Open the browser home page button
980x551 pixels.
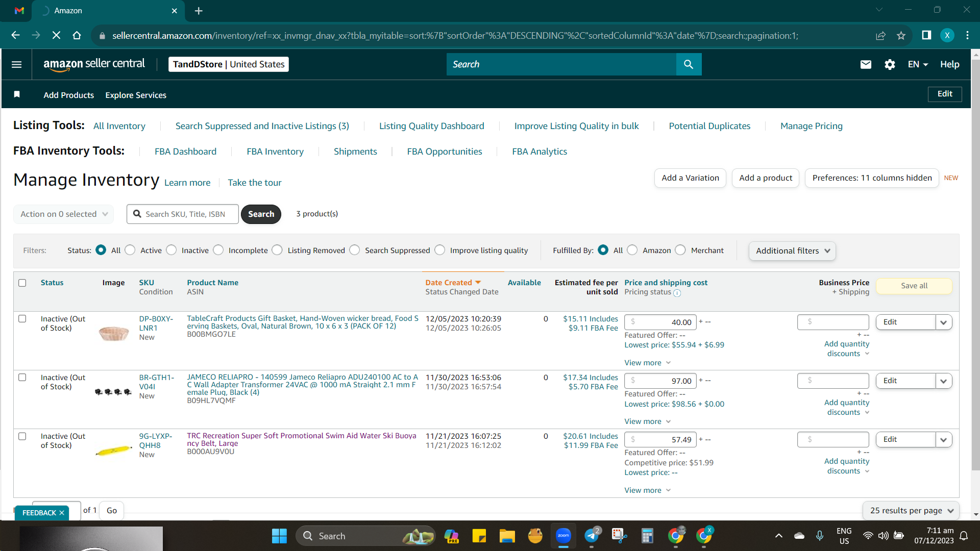77,35
